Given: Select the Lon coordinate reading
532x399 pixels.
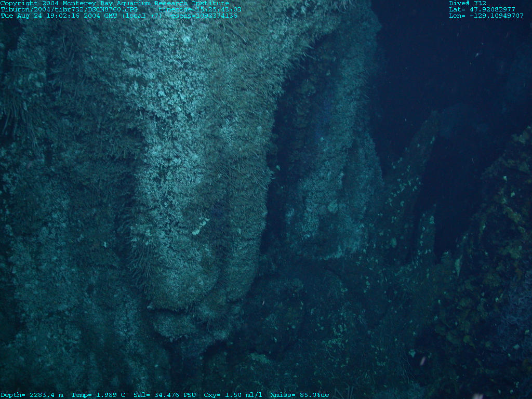Looking at the screenshot, I should pos(486,16).
